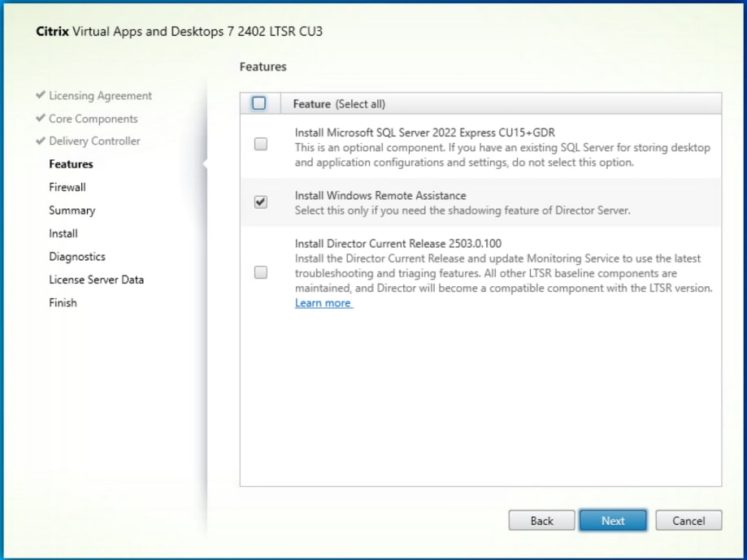747x560 pixels.
Task: Select the Features step in sidebar
Action: pyautogui.click(x=71, y=164)
